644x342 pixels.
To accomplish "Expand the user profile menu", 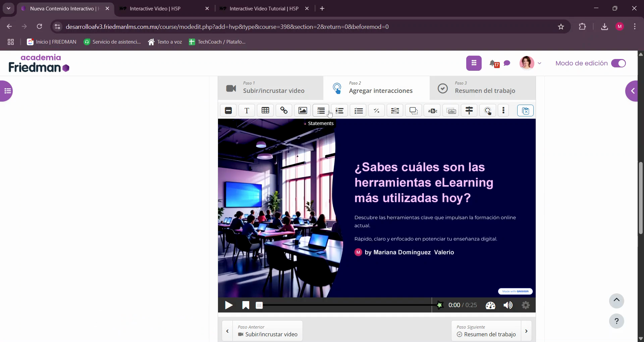I will tap(531, 63).
